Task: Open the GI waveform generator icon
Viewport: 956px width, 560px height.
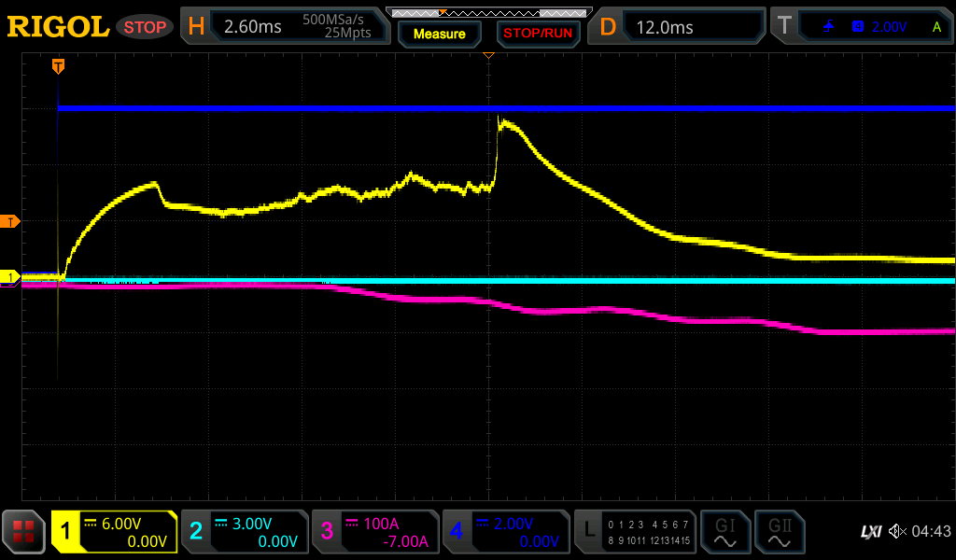Action: [724, 532]
